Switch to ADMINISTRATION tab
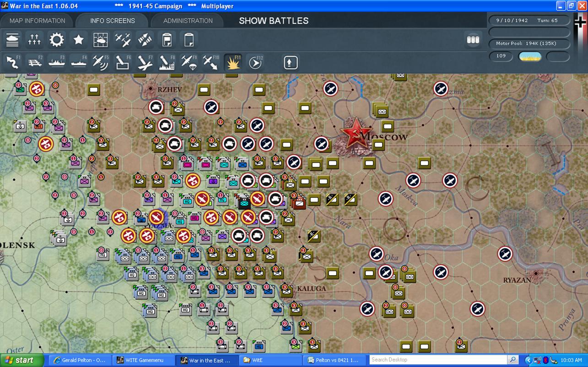588x367 pixels. (188, 21)
